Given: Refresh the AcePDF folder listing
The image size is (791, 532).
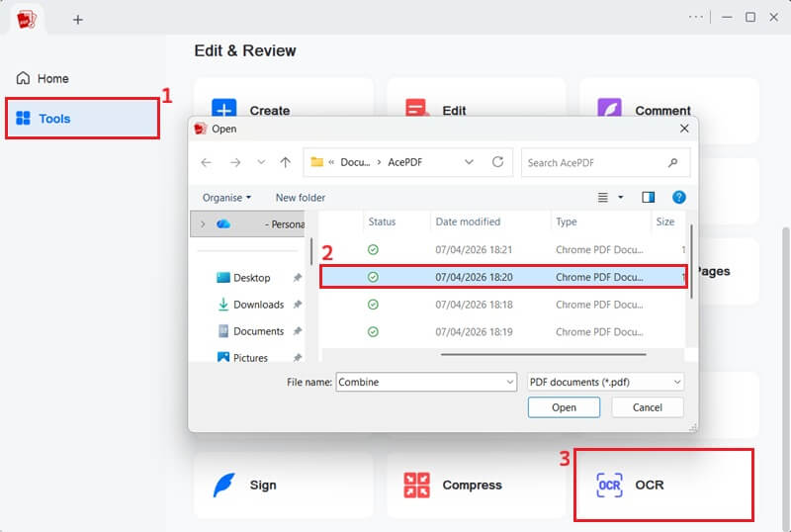Looking at the screenshot, I should point(498,162).
